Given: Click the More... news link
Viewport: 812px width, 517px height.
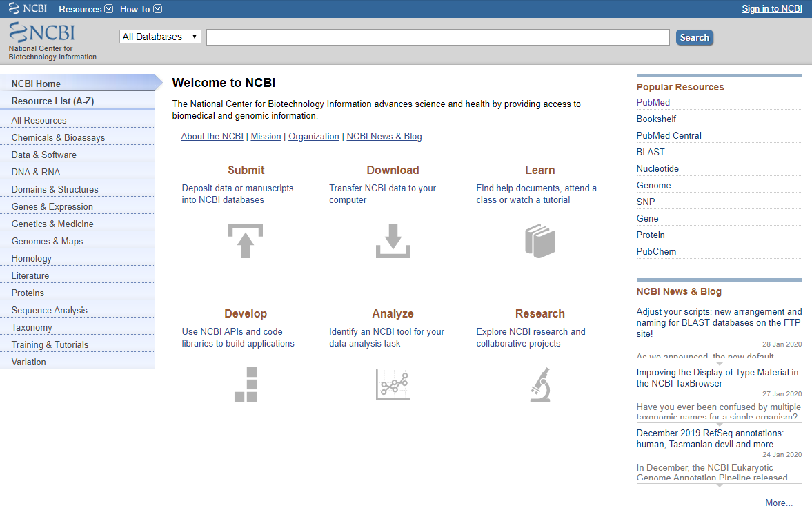Looking at the screenshot, I should pyautogui.click(x=779, y=503).
